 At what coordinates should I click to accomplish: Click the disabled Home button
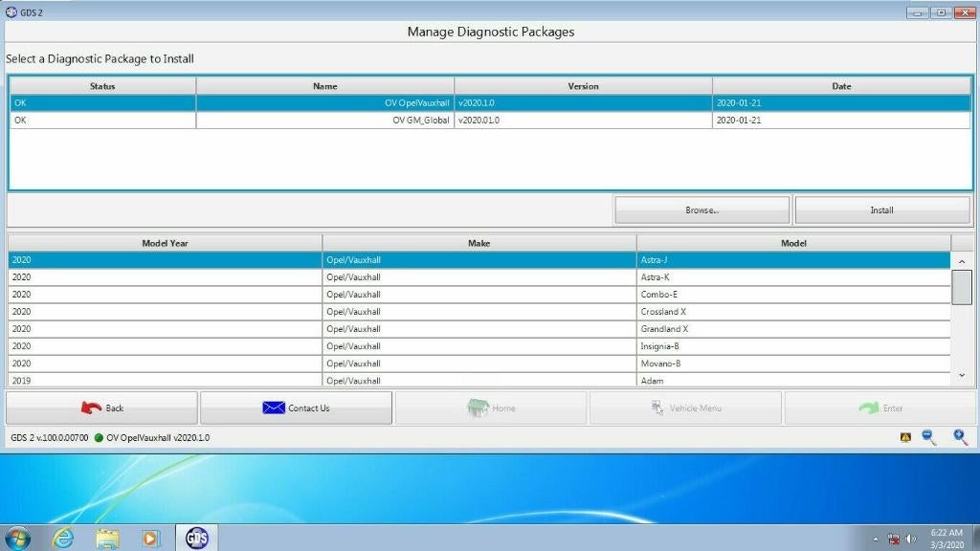[x=491, y=408]
